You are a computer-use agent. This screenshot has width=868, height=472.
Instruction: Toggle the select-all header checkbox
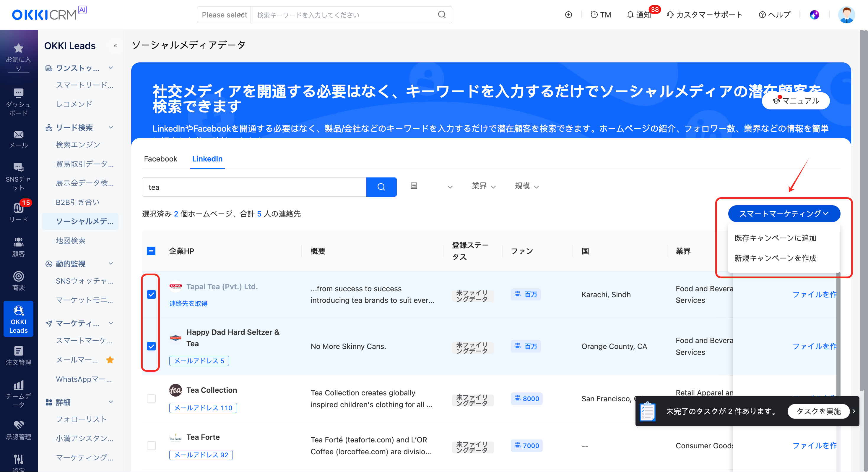point(151,251)
